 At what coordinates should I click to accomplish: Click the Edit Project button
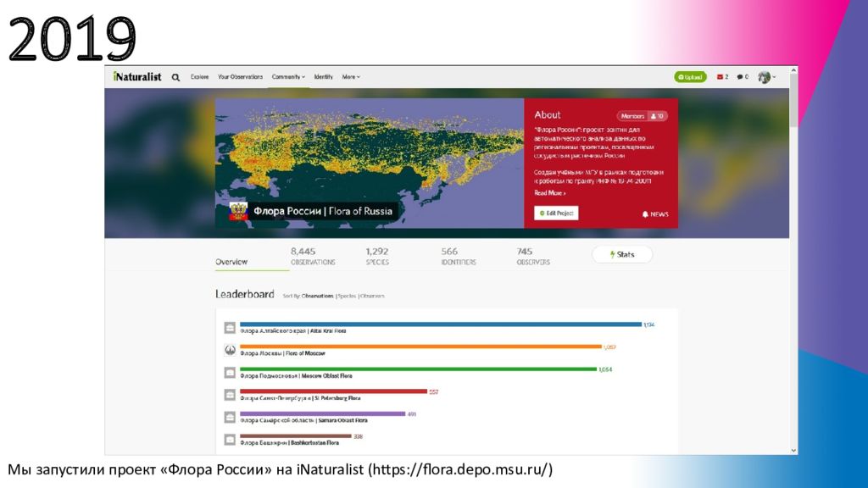556,213
